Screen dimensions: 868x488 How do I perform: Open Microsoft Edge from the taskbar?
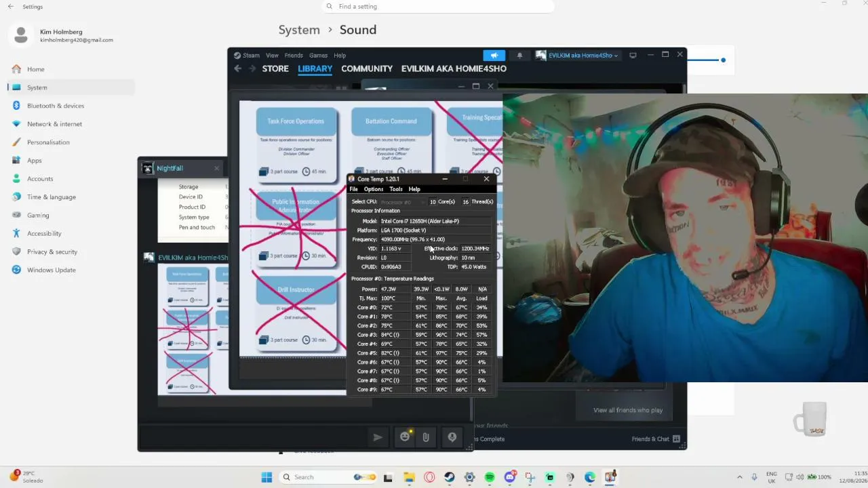(x=590, y=477)
